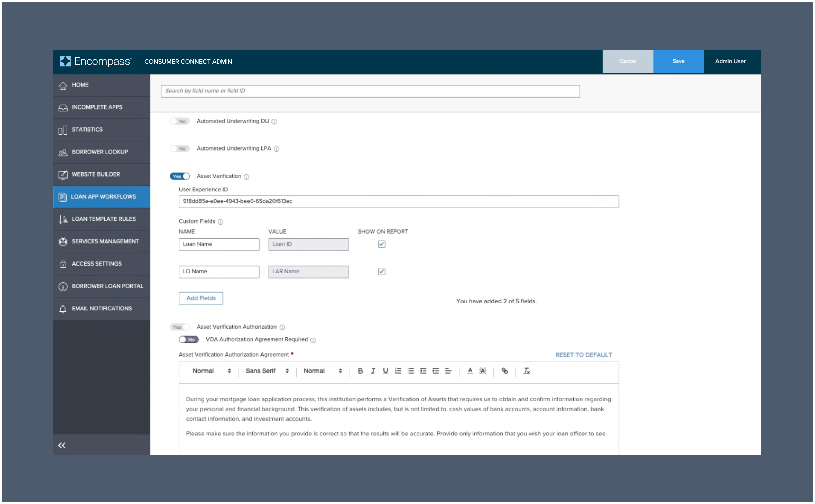This screenshot has height=504, width=815.
Task: Select Services Management in the sidebar
Action: 105,241
